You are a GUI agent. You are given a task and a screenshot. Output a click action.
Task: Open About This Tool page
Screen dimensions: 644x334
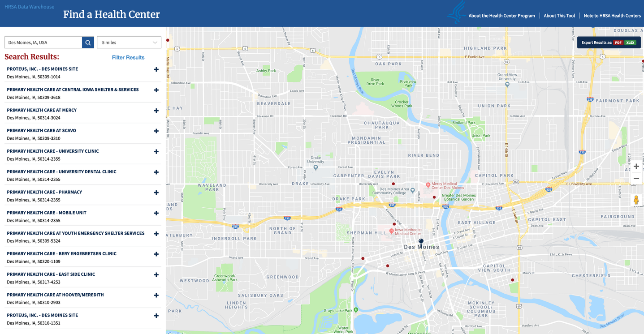point(559,16)
